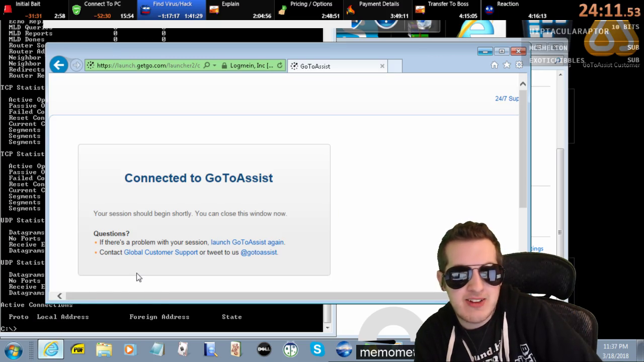Open the Tools gear menu in Internet Explorer
The width and height of the screenshot is (644, 362).
519,65
